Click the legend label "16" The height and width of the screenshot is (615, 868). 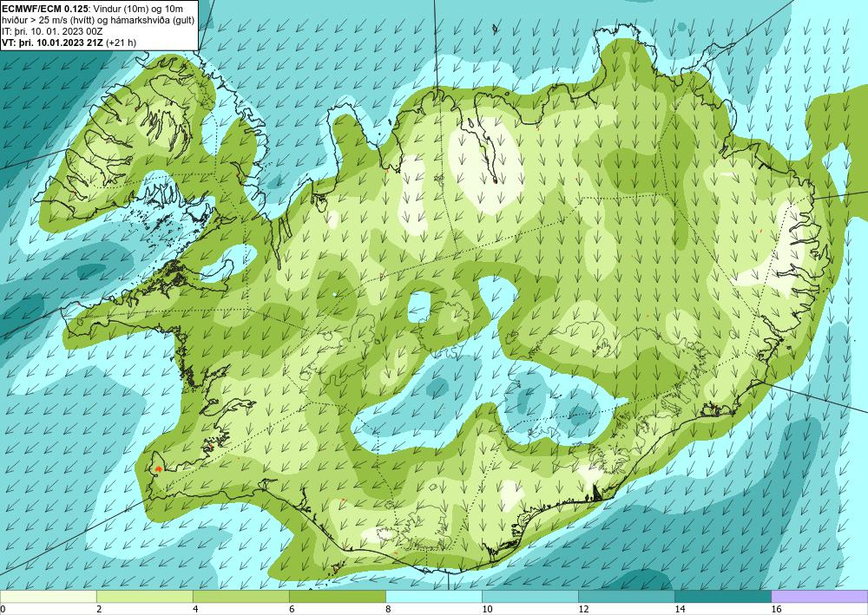point(776,609)
